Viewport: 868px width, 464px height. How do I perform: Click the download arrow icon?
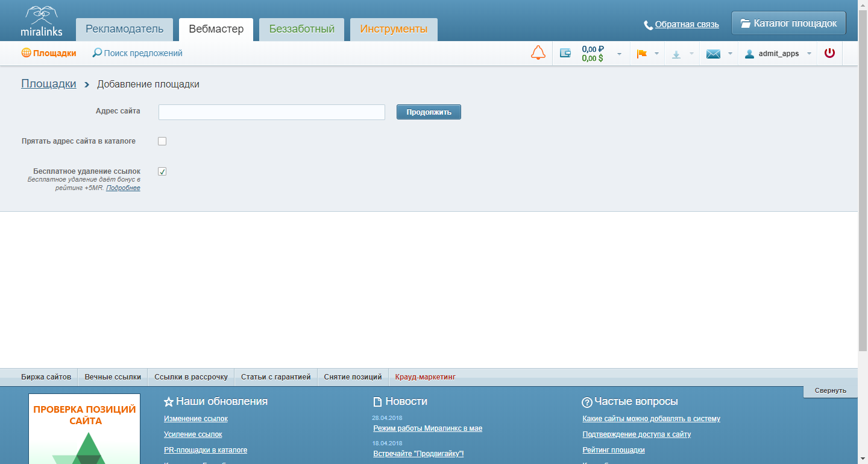[676, 54]
